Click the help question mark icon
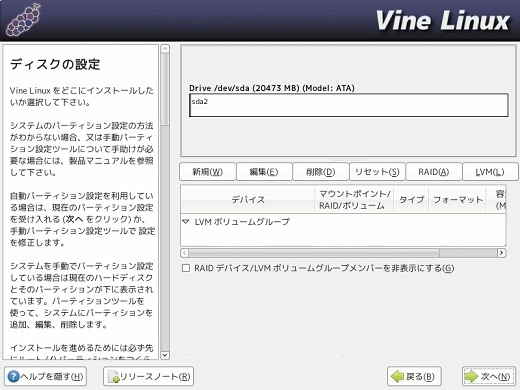 [13, 377]
